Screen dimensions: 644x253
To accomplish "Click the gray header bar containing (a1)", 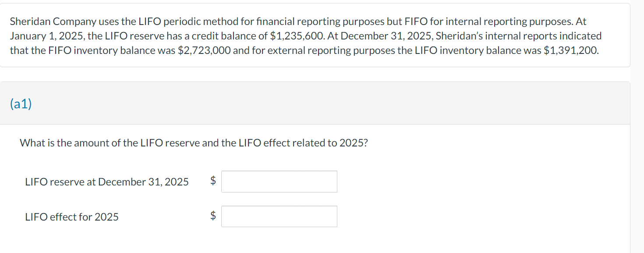I will tap(307, 103).
